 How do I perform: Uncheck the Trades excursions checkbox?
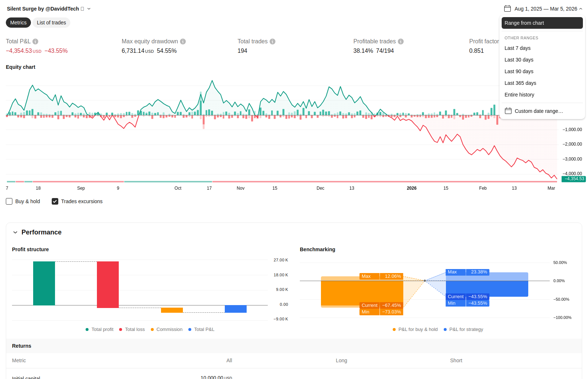pos(55,201)
